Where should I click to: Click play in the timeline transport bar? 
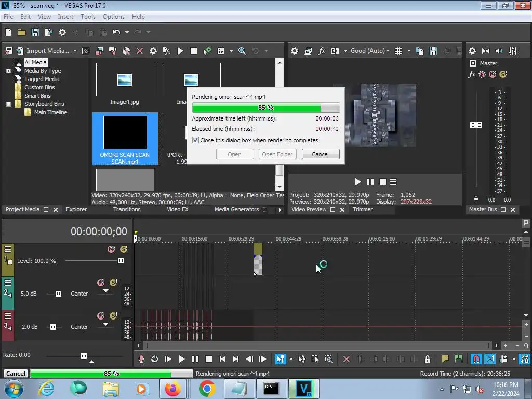pyautogui.click(x=181, y=359)
